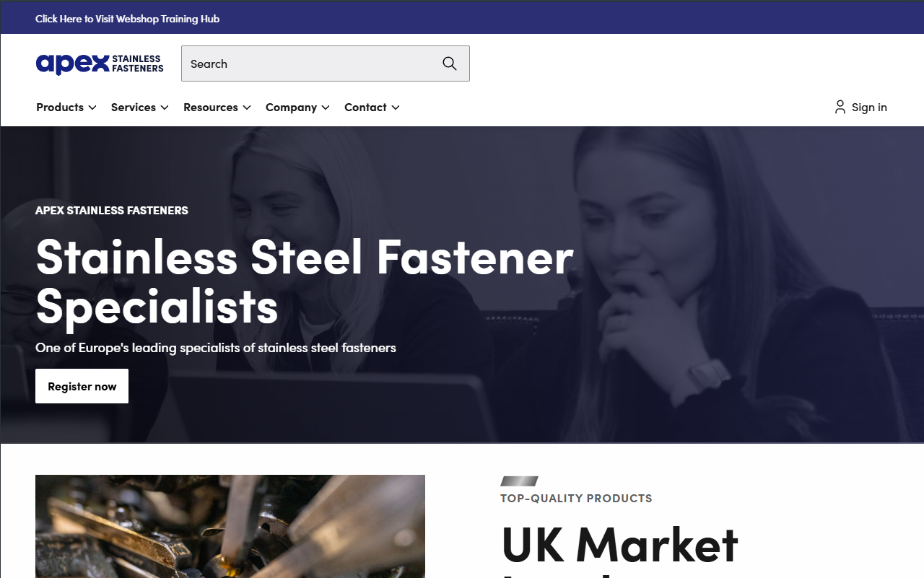Open the Company menu label
The image size is (924, 578).
(291, 107)
